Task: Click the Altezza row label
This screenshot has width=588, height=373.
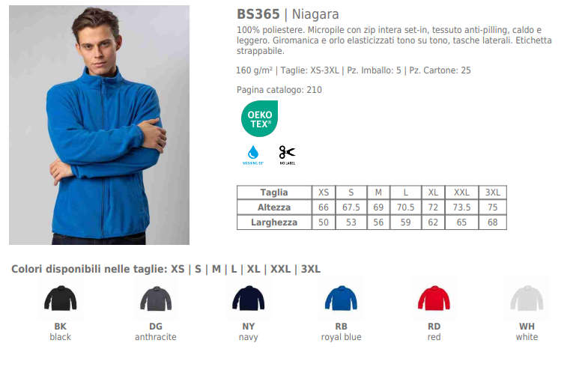Action: coord(274,207)
